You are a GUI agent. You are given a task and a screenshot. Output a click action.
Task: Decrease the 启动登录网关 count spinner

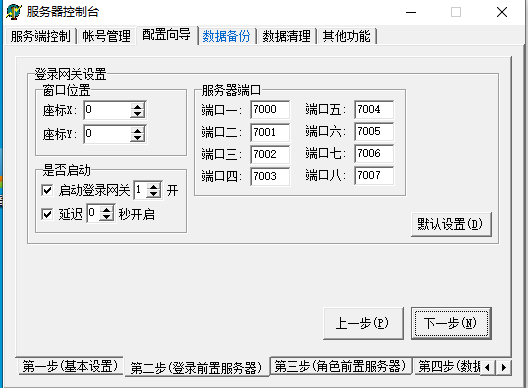[x=154, y=194]
